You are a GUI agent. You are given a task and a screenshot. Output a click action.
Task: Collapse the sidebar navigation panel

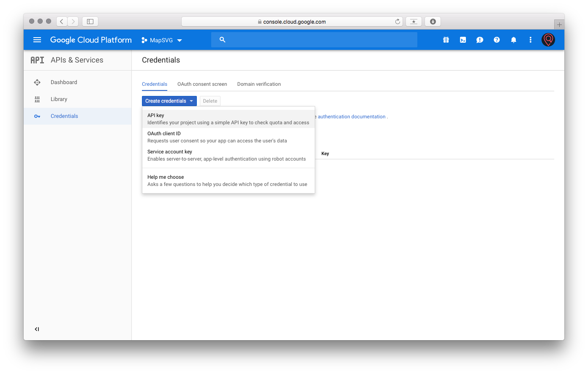coord(37,329)
